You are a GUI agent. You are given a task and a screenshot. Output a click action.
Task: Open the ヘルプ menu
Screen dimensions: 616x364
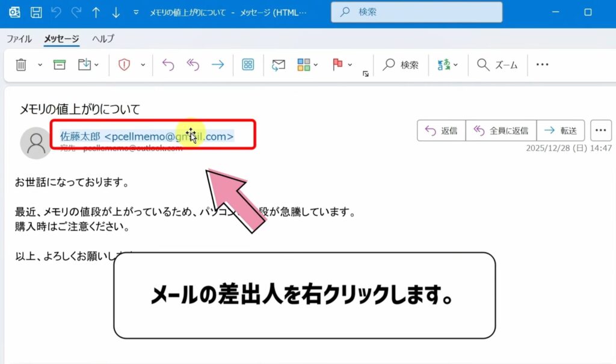pyautogui.click(x=102, y=39)
